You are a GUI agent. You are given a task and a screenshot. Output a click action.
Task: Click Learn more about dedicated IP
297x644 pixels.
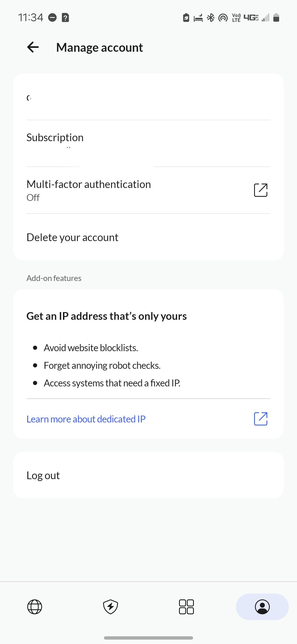pyautogui.click(x=86, y=419)
